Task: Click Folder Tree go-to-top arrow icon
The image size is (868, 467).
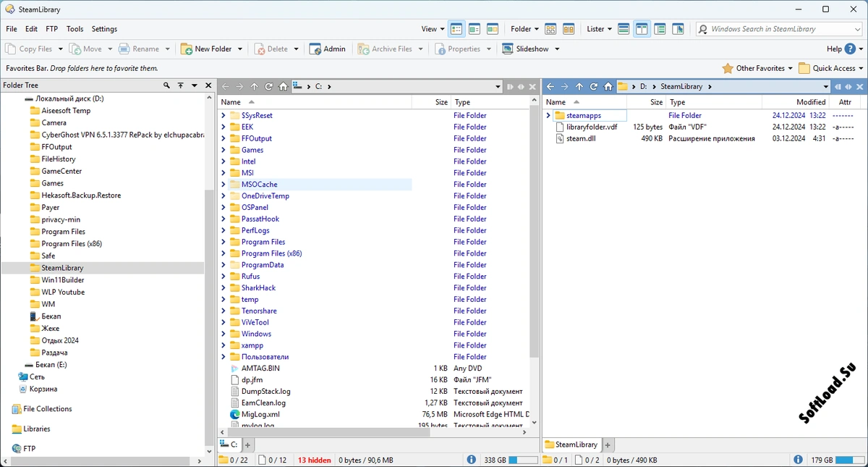Action: pyautogui.click(x=181, y=85)
